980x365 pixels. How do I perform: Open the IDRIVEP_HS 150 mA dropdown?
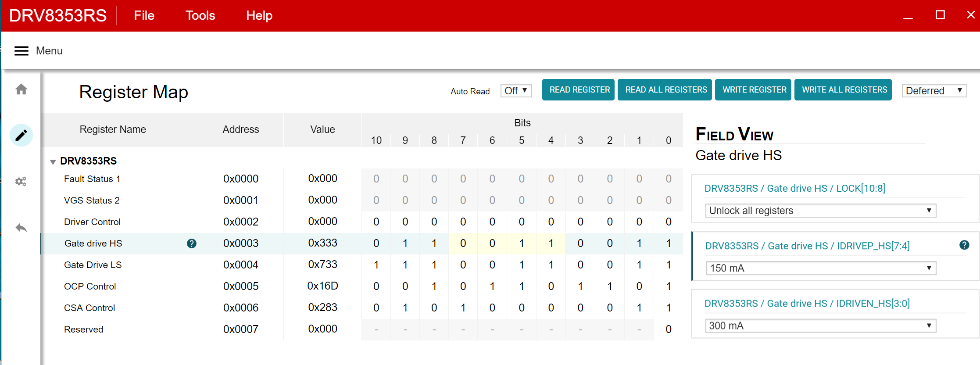[x=821, y=268]
